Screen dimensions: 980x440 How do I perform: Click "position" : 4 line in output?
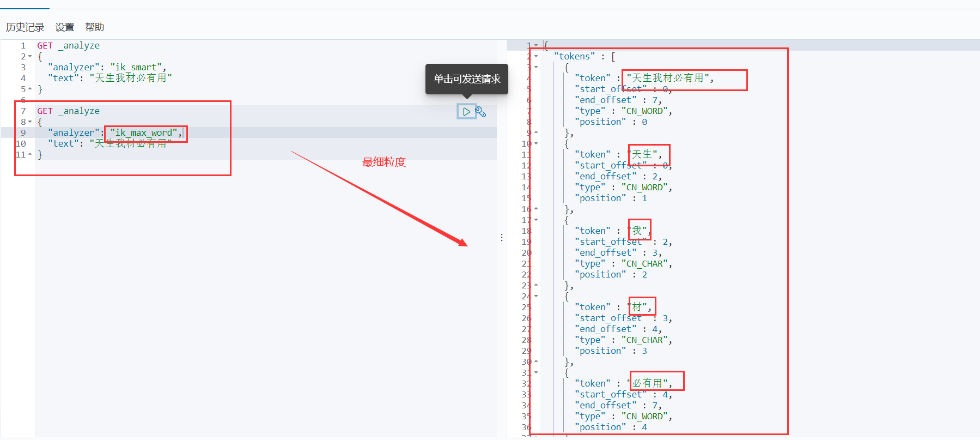pos(611,427)
